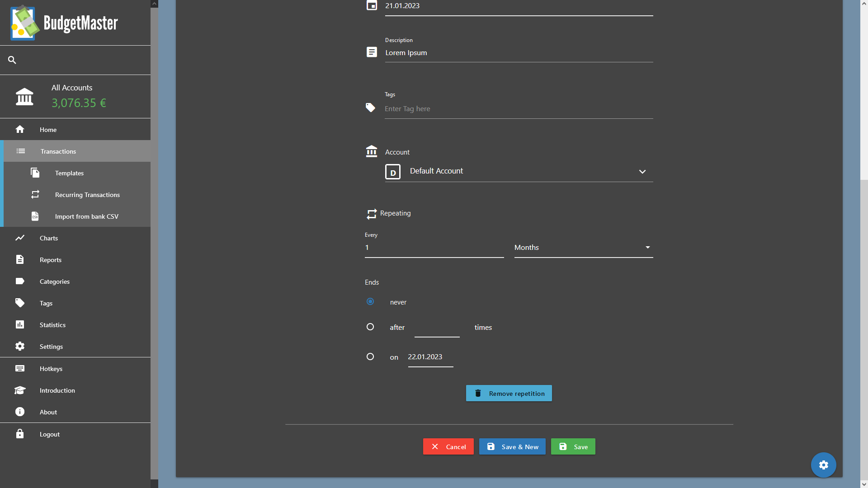Click the sidebar scroll up arrow
Screen dimensions: 868x488
(154, 4)
